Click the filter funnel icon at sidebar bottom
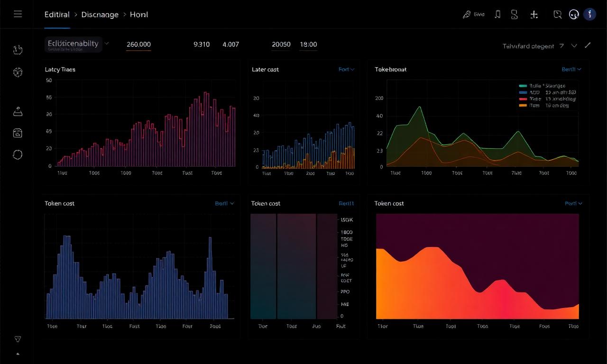 click(18, 339)
